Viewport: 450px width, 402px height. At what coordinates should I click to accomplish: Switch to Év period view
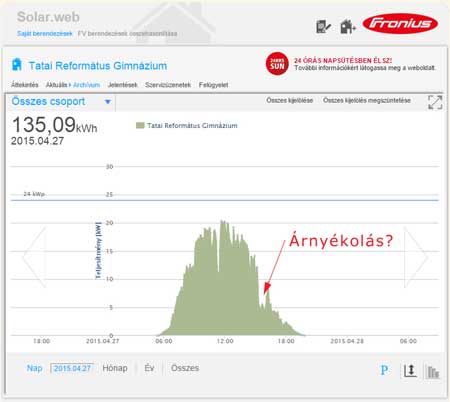[149, 368]
